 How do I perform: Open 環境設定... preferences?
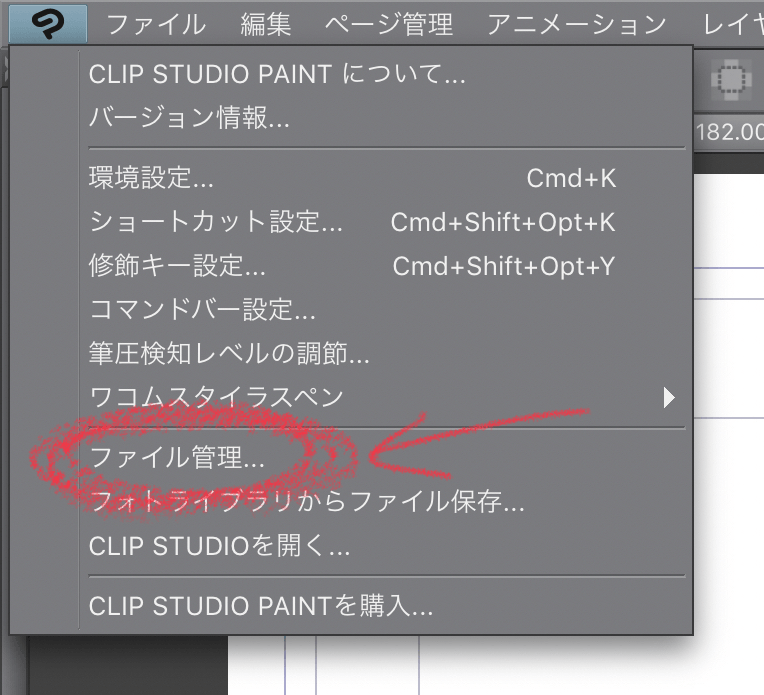tap(151, 179)
